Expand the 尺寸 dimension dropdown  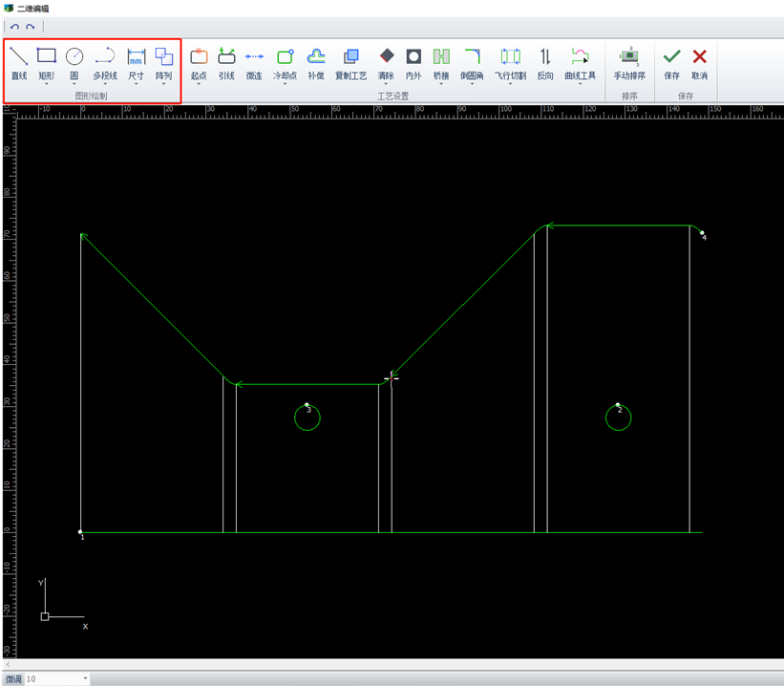136,84
